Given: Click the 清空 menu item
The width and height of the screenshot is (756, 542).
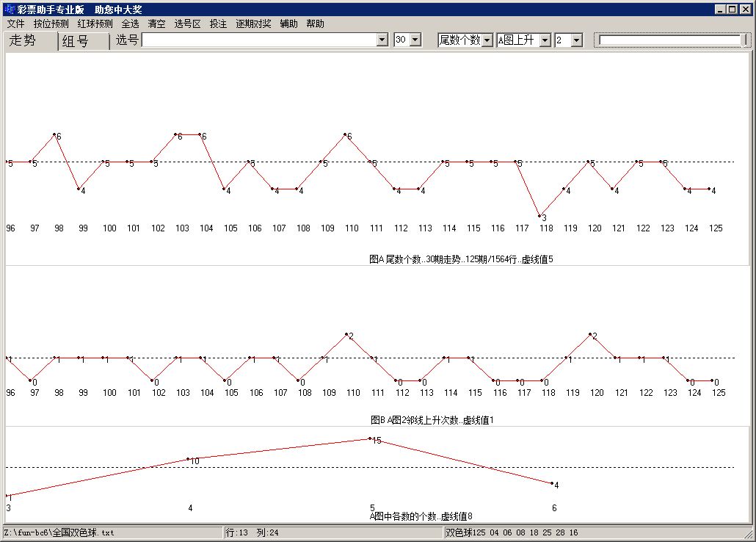Looking at the screenshot, I should pos(156,24).
